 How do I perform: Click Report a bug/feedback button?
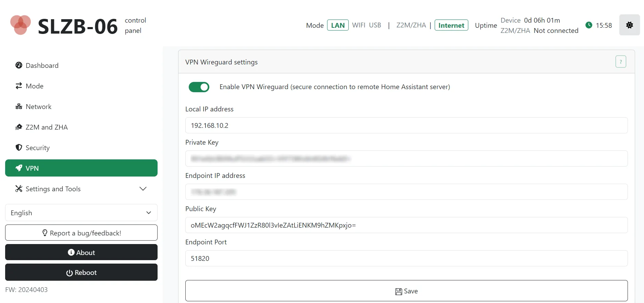click(x=81, y=233)
